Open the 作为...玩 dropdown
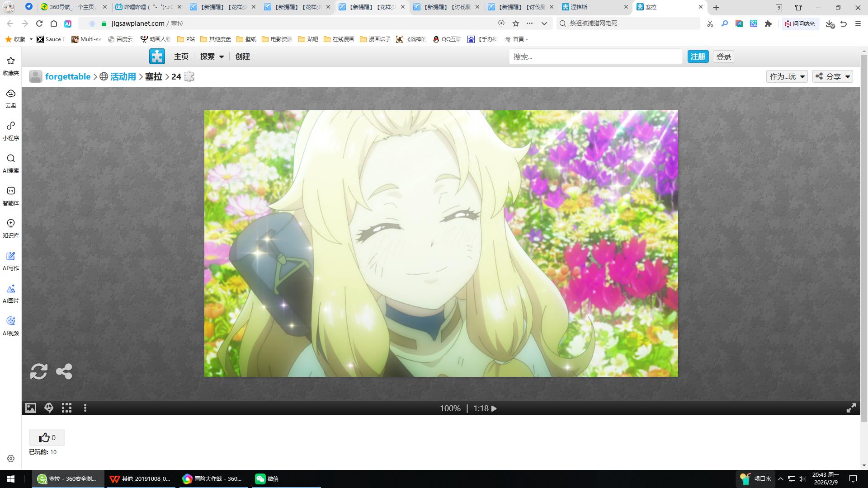The width and height of the screenshot is (868, 488). (x=787, y=76)
